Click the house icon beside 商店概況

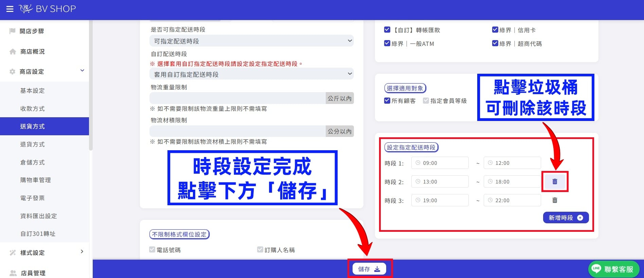pyautogui.click(x=13, y=51)
